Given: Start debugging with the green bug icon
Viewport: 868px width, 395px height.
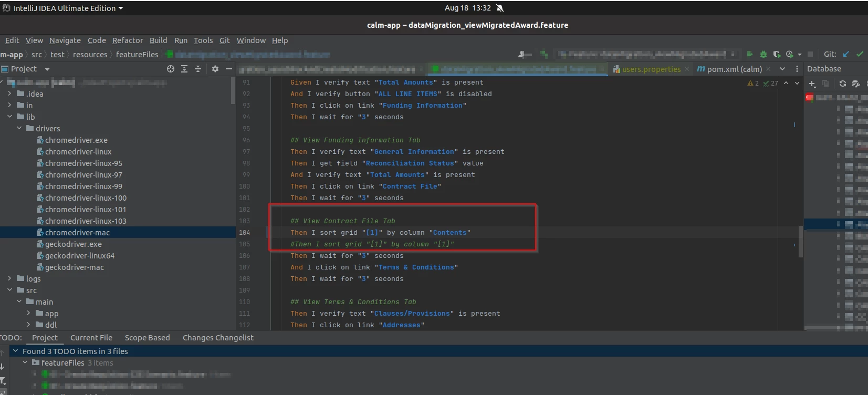Looking at the screenshot, I should click(x=764, y=54).
